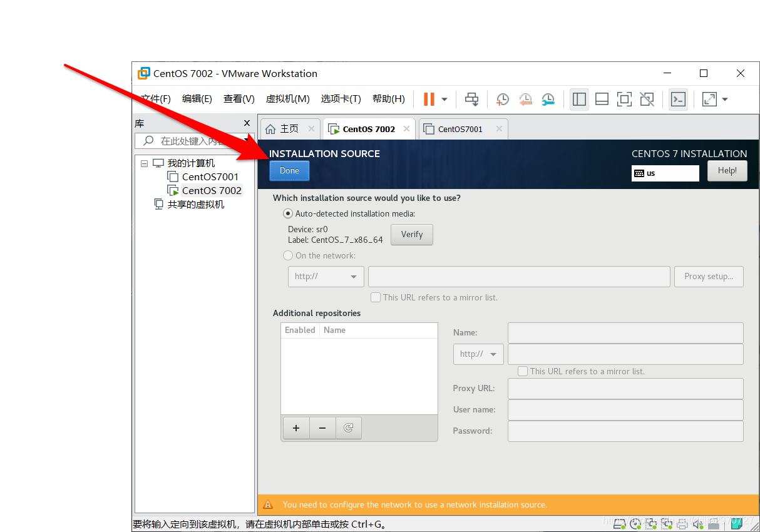Open the snapshot manager
Image resolution: width=760 pixels, height=532 pixels.
pyautogui.click(x=548, y=99)
